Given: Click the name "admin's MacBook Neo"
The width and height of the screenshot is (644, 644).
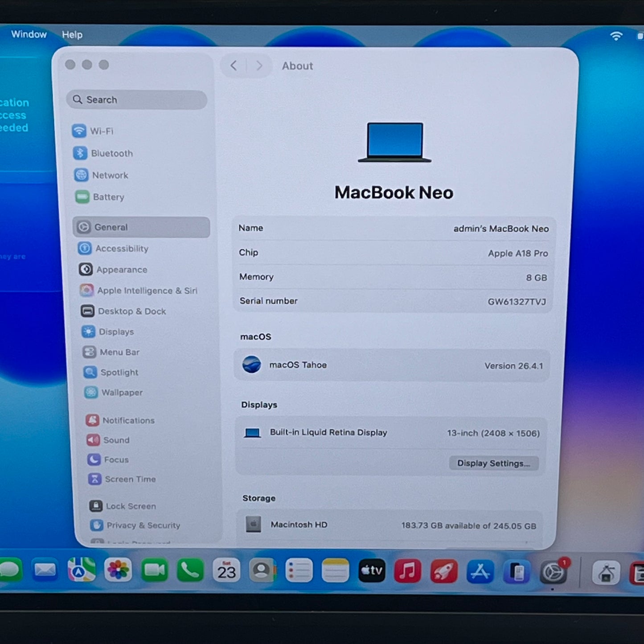Looking at the screenshot, I should click(501, 229).
